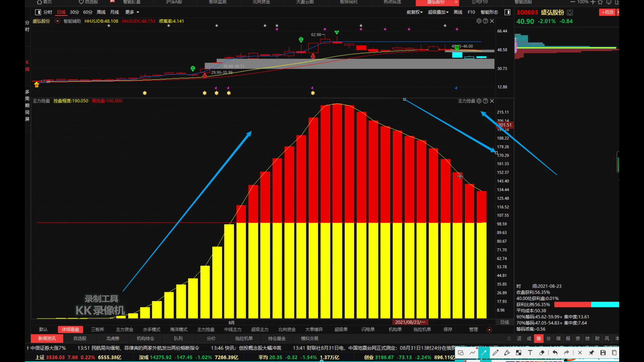Close the 主力控盘 indicator panel
This screenshot has height=362, width=644.
coord(492,101)
